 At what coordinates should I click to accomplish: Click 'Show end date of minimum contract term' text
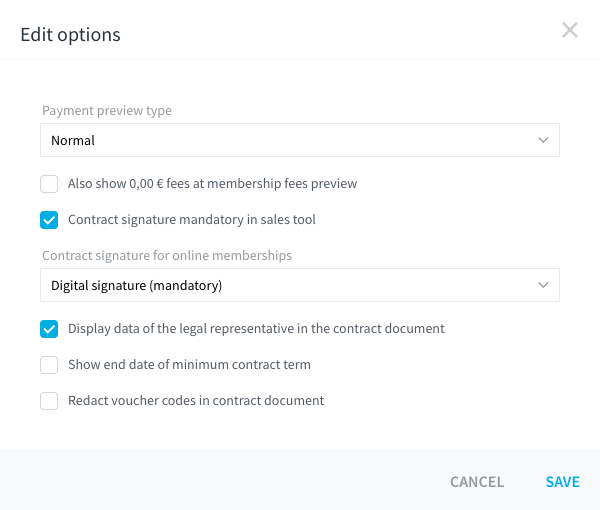click(x=189, y=365)
